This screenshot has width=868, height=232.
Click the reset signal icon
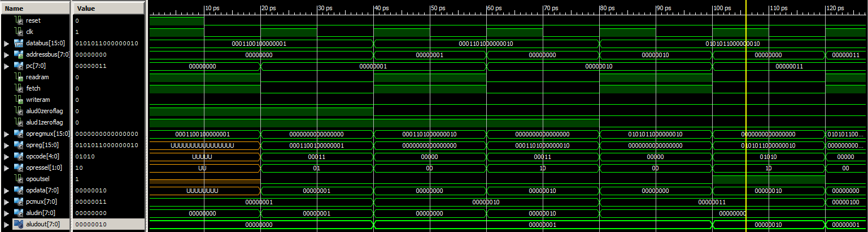coord(20,20)
